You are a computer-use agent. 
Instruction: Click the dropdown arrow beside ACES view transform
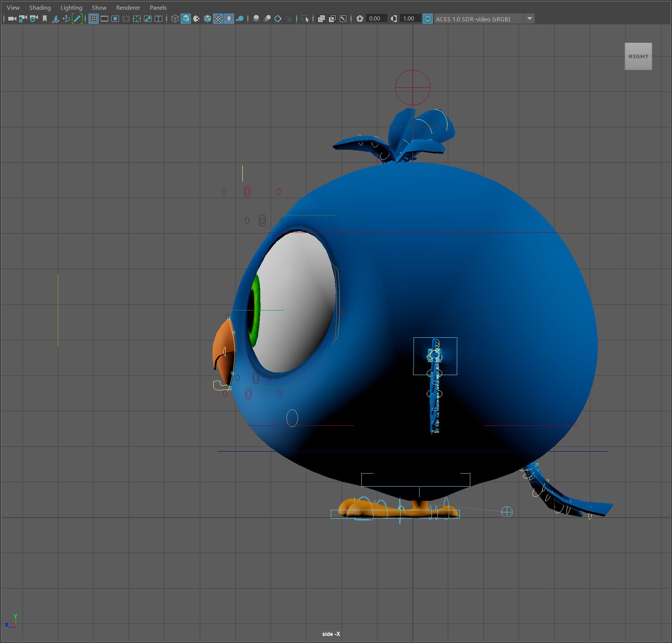click(529, 19)
